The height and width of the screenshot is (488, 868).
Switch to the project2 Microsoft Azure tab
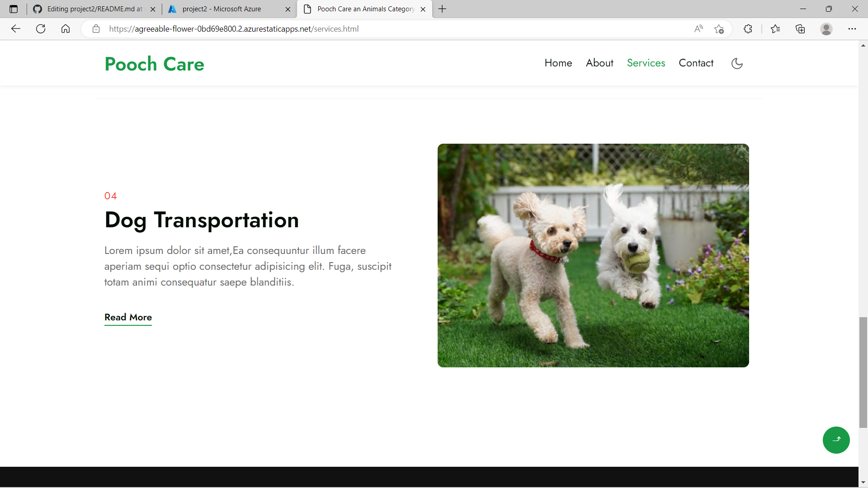[x=222, y=9]
